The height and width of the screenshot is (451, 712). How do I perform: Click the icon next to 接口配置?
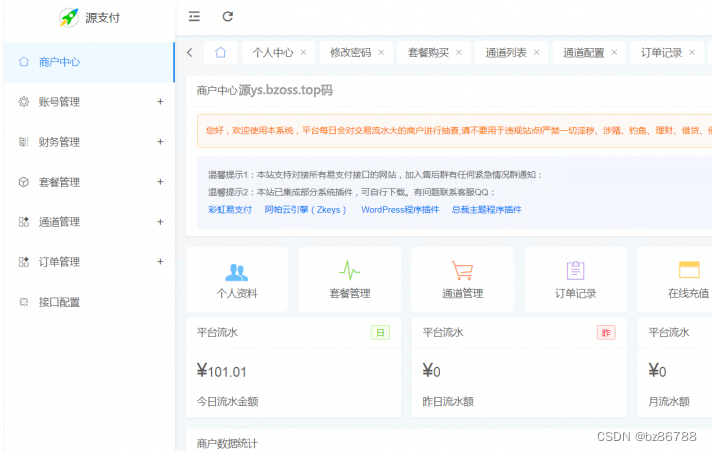24,302
